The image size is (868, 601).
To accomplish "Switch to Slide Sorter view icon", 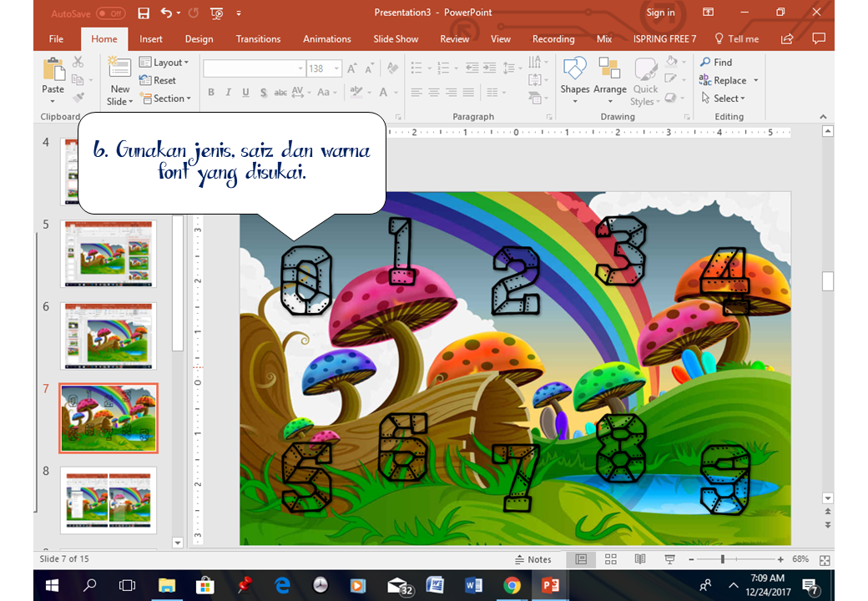I will point(611,559).
